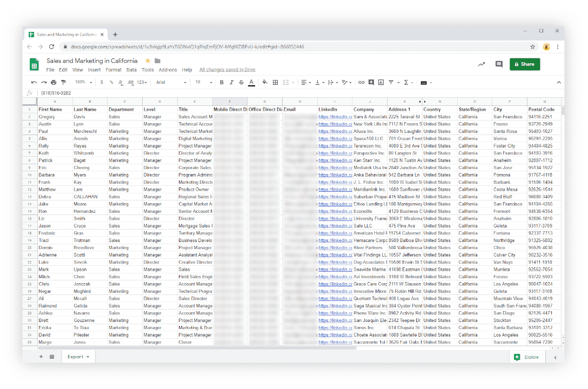
Task: Toggle italic formatting
Action: click(231, 83)
